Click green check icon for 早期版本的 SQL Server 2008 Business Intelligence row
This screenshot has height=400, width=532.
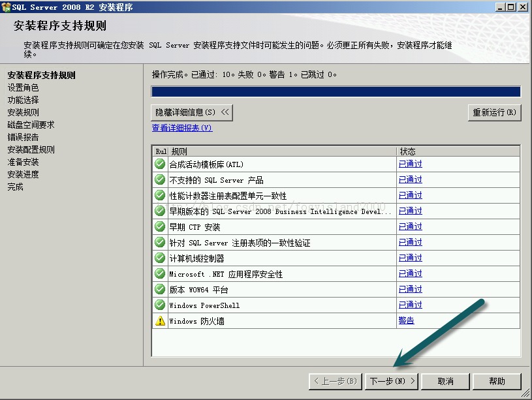point(160,211)
